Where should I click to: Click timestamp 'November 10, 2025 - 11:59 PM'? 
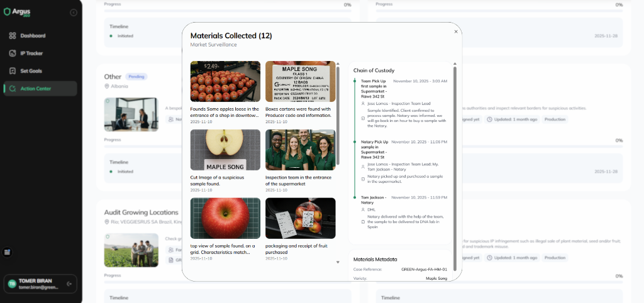[419, 197]
